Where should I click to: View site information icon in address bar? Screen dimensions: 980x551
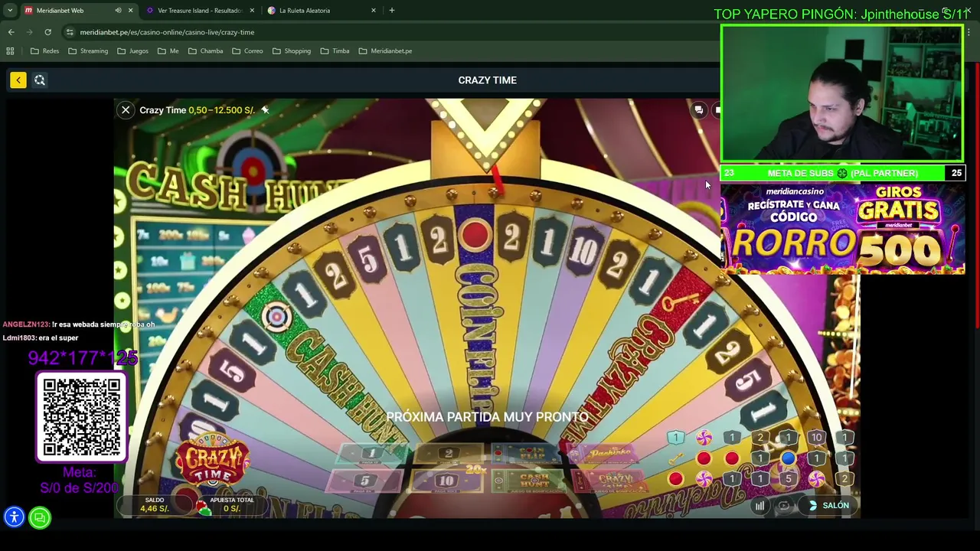pos(70,32)
